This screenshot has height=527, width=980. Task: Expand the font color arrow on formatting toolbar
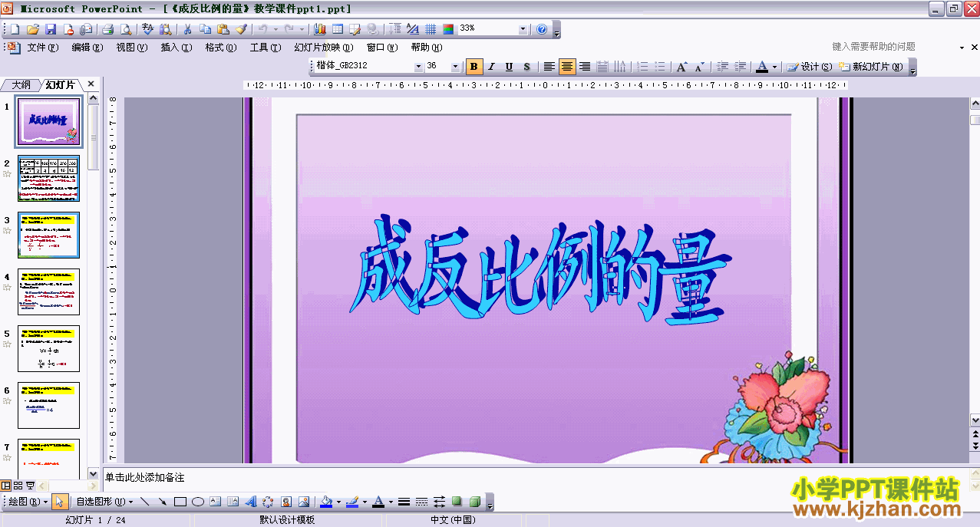[775, 67]
